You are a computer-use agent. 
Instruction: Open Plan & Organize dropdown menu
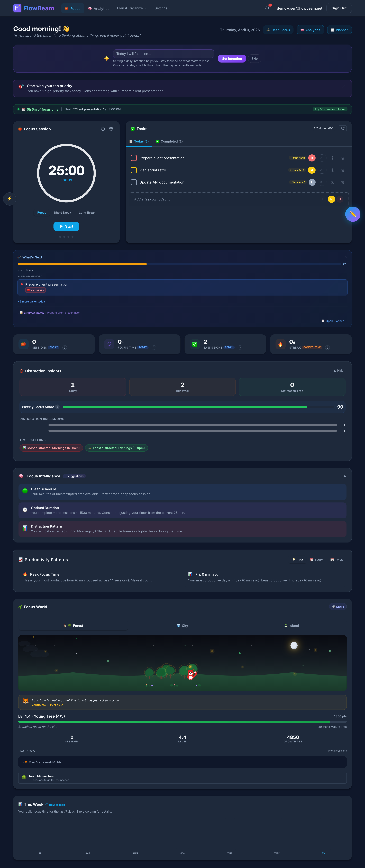pyautogui.click(x=132, y=8)
